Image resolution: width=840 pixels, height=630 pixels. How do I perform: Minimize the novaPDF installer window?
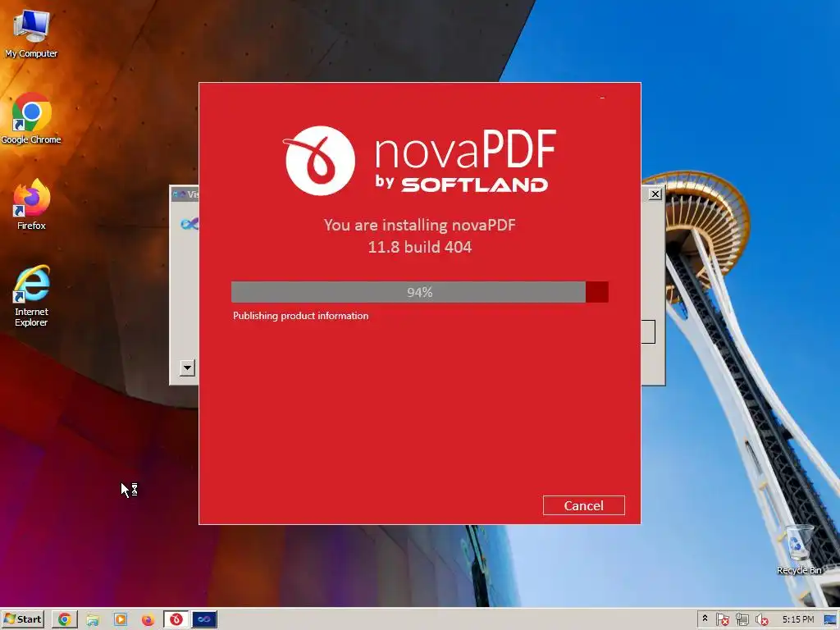point(602,98)
